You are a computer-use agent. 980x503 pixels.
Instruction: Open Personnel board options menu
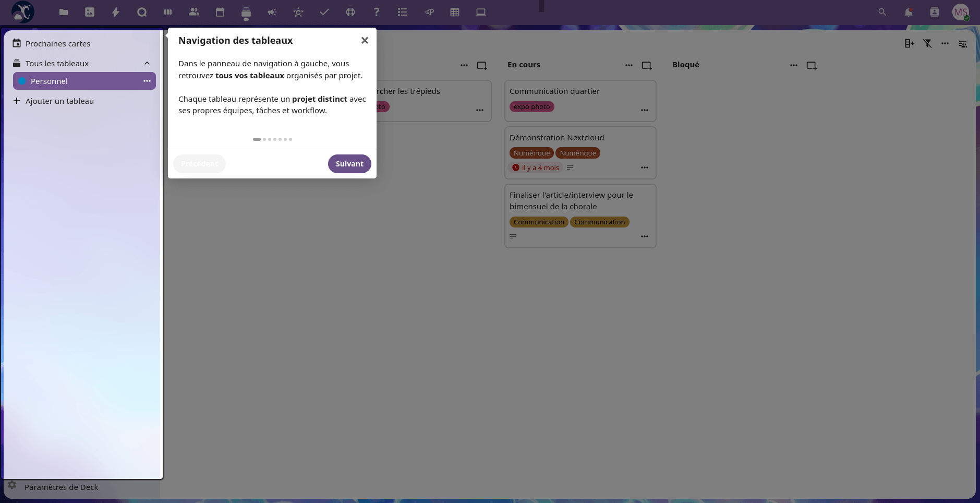[147, 81]
